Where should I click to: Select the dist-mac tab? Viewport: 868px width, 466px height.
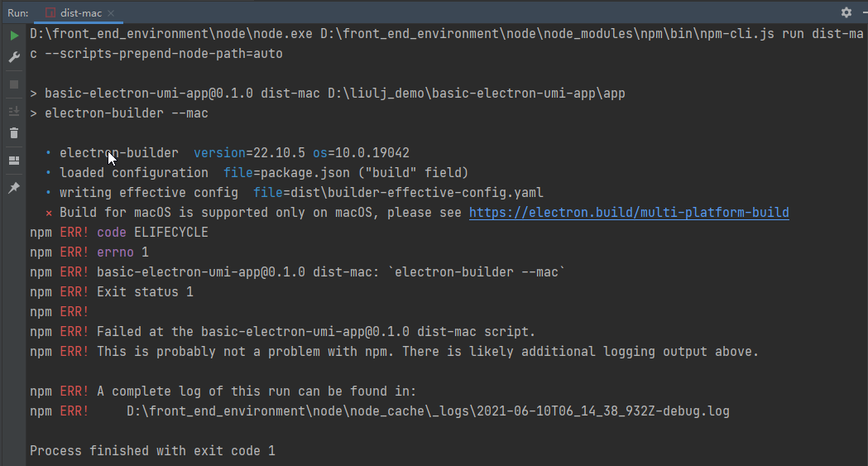point(76,13)
